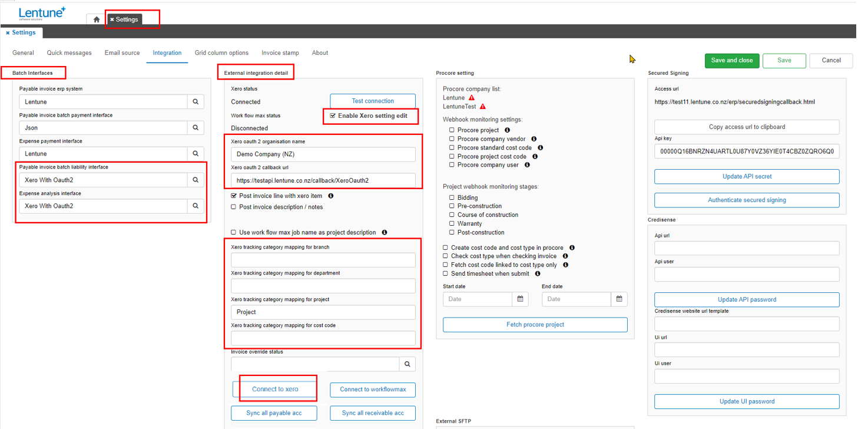The width and height of the screenshot is (868, 429).
Task: Open the Invoice stamp tab
Action: point(280,53)
